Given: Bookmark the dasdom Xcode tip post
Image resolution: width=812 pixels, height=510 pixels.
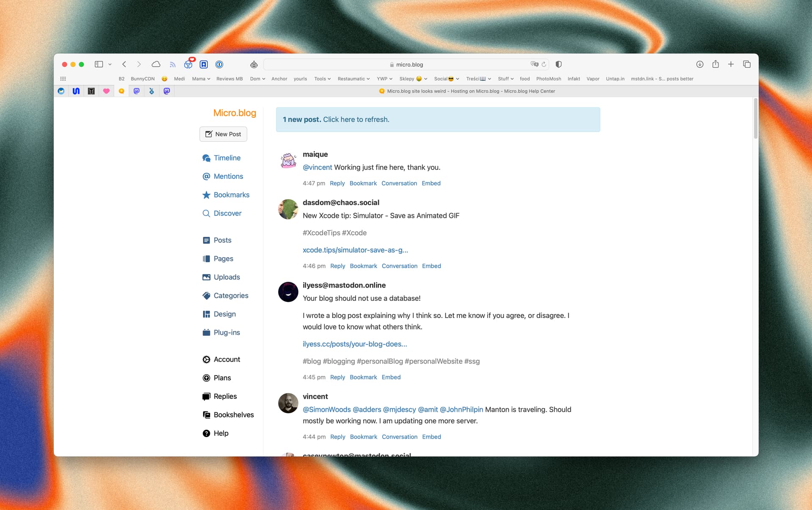Looking at the screenshot, I should pyautogui.click(x=363, y=266).
